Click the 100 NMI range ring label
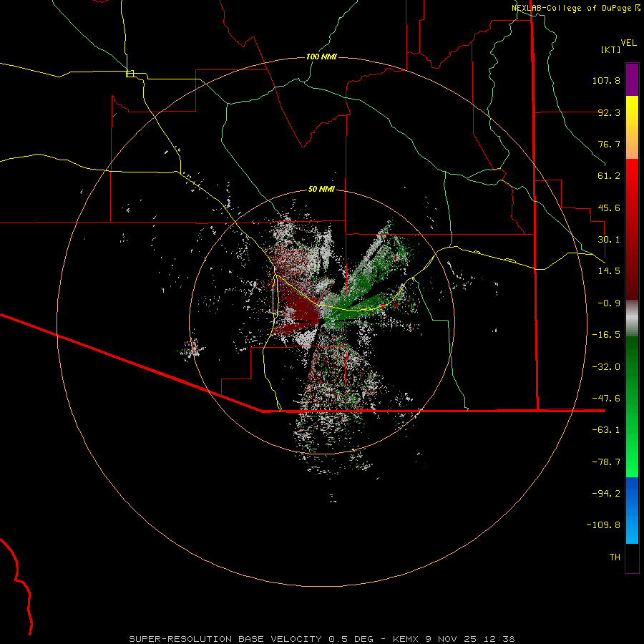The image size is (644, 644). pos(321,57)
